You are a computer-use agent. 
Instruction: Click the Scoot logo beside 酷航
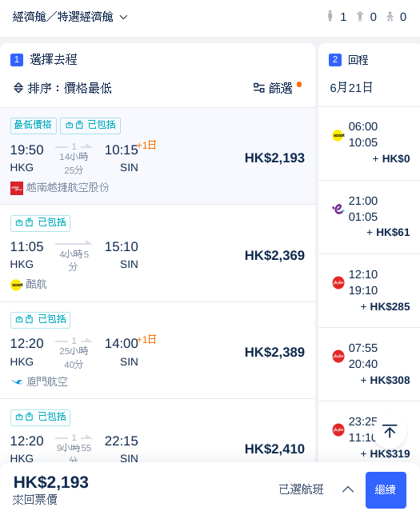point(16,285)
